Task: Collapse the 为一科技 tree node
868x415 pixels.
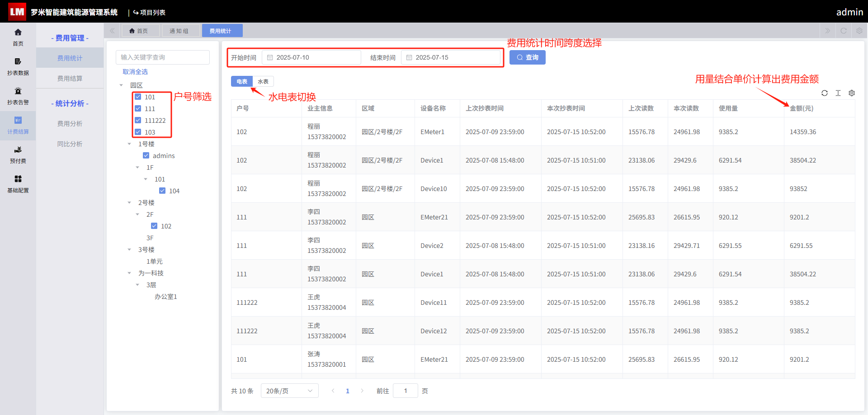Action: [x=129, y=273]
